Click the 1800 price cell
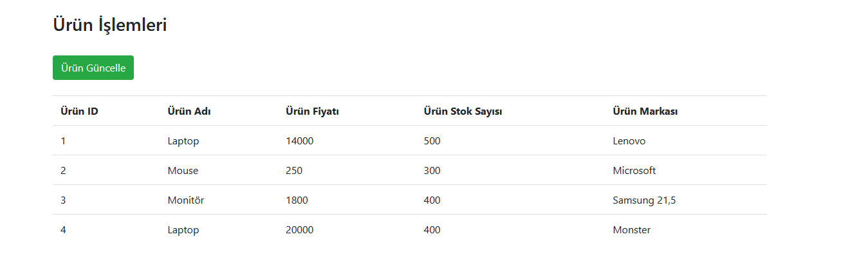Screen dimensions: 868x261 (297, 200)
